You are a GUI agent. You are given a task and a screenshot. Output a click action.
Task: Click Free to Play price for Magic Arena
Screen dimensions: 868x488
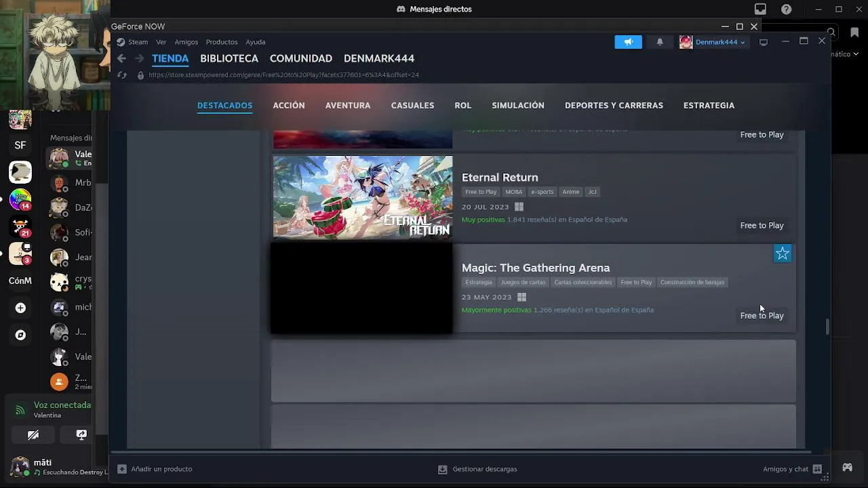(762, 316)
